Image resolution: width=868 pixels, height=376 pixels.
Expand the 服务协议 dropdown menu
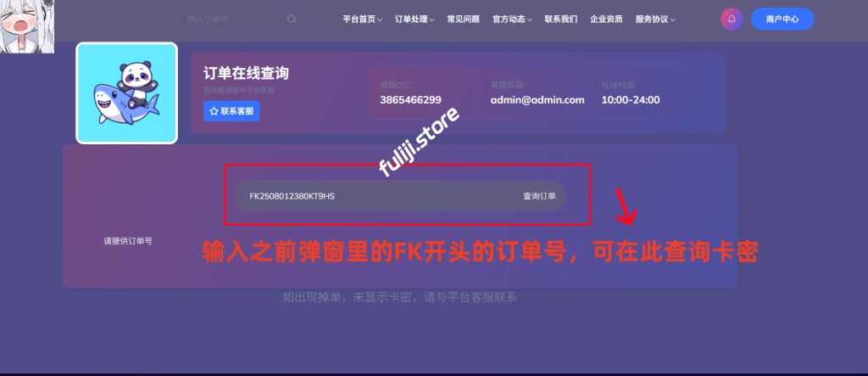(x=655, y=19)
